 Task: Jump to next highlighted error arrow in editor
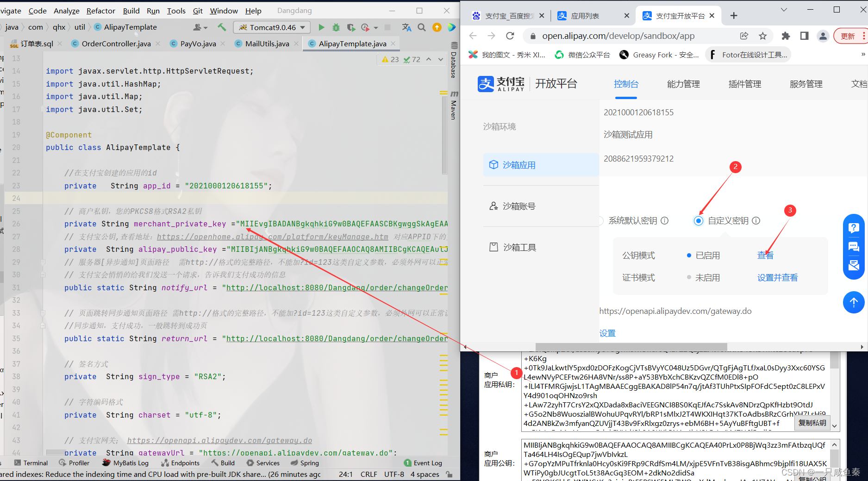coord(441,59)
